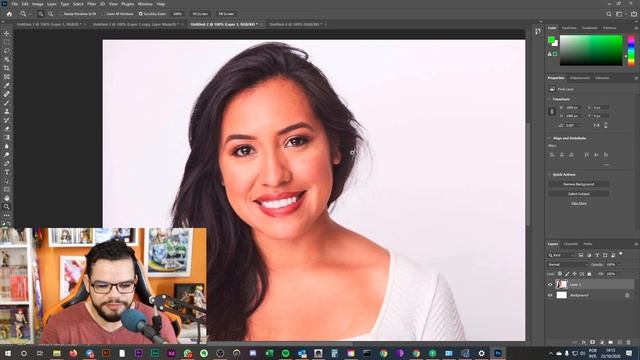Create new fill or adjustment layer

tap(602, 342)
